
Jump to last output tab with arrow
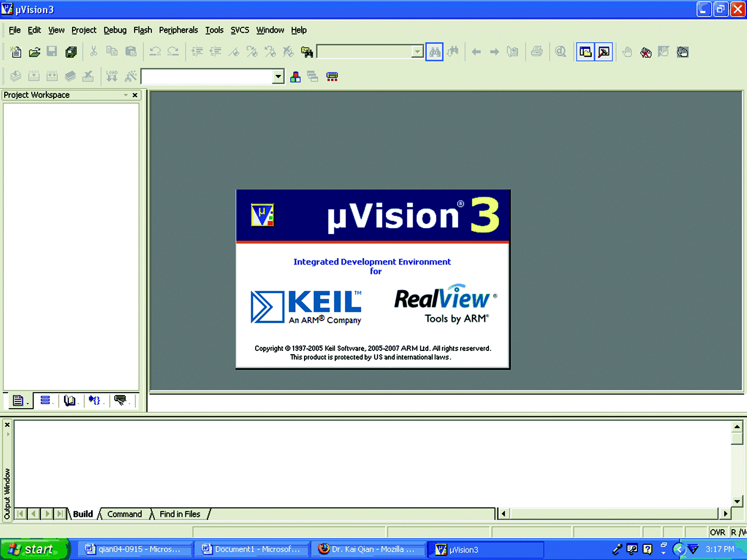[x=60, y=514]
